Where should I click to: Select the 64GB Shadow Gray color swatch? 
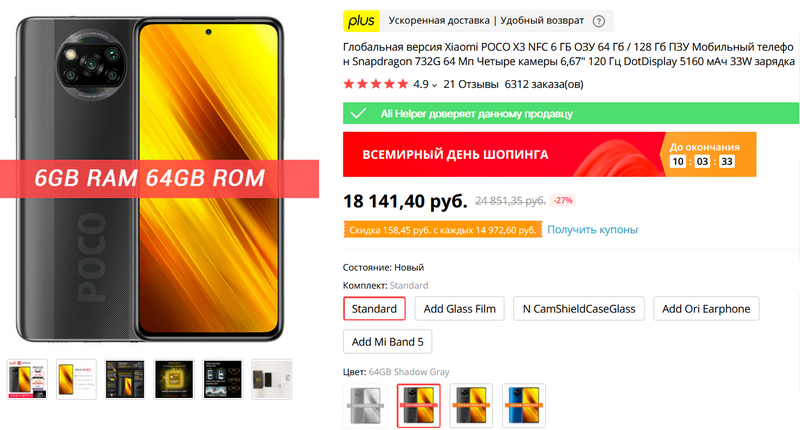coord(418,406)
